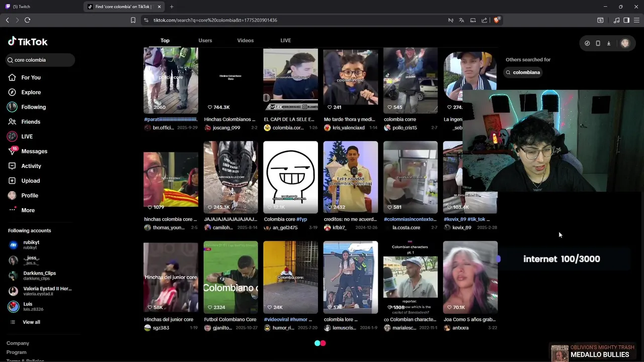Screen dimensions: 644x362
Task: Open the pollo_cris15 user profile
Action: pyautogui.click(x=405, y=128)
